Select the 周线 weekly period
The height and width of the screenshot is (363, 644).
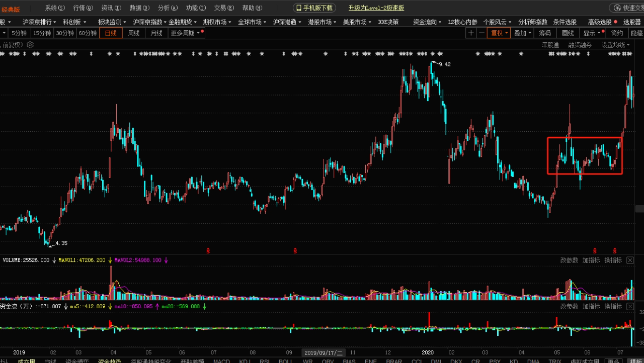click(x=134, y=33)
